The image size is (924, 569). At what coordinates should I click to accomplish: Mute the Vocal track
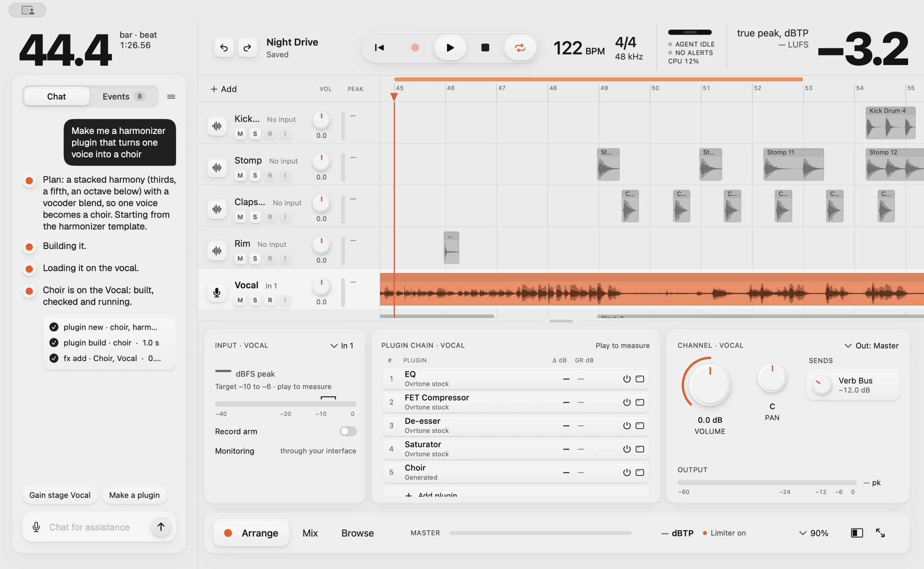(x=240, y=300)
